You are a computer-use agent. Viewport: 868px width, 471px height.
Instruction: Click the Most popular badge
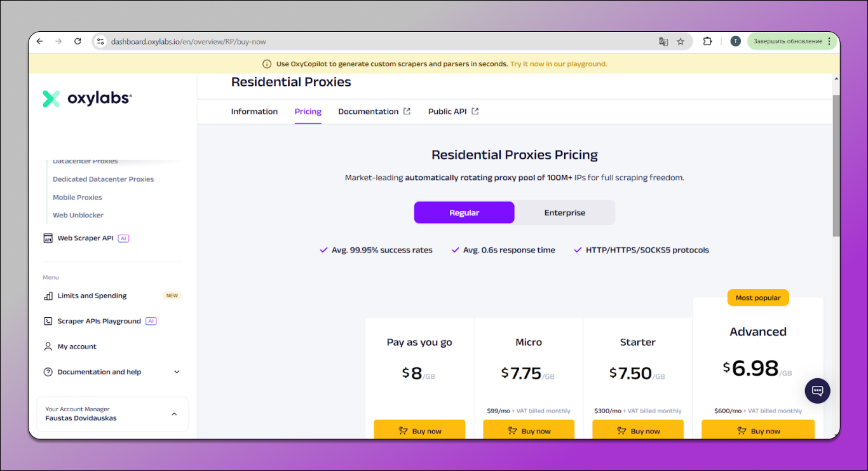(758, 297)
